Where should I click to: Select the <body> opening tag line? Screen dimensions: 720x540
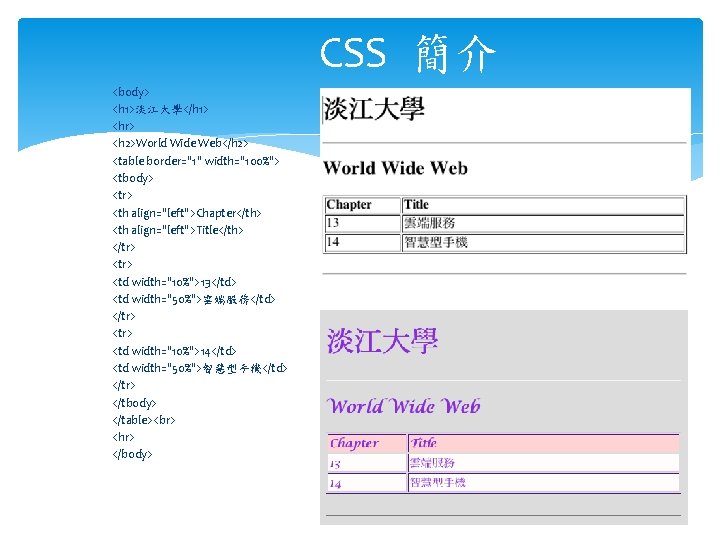coord(131,92)
